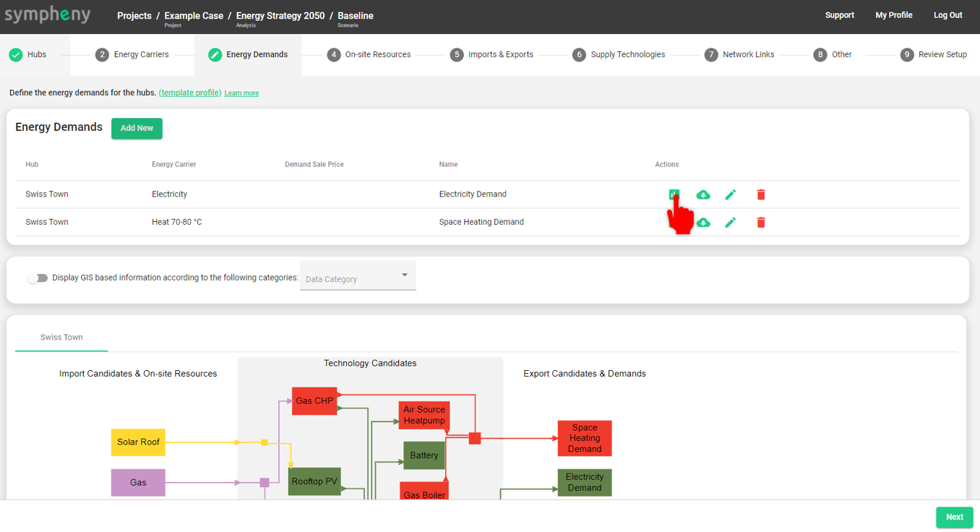Jump to the Supply Technologies step
The width and height of the screenshot is (980, 532).
(619, 54)
